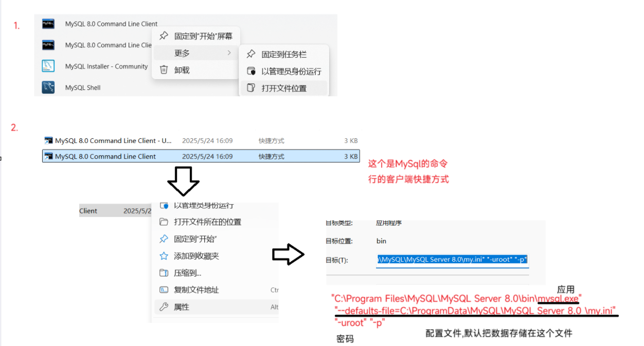Viewport: 644px width, 346px height.
Task: Click shortcut icon of 'Command Line Client - U...' file
Action: tap(48, 140)
